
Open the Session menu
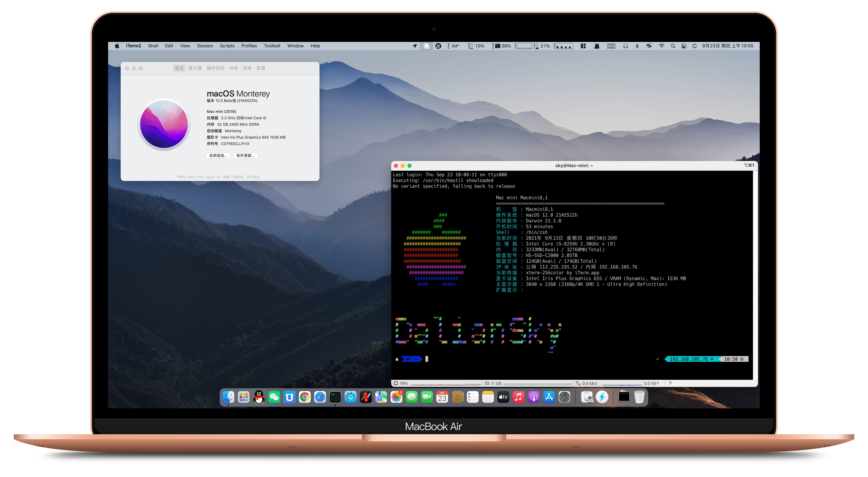tap(205, 46)
